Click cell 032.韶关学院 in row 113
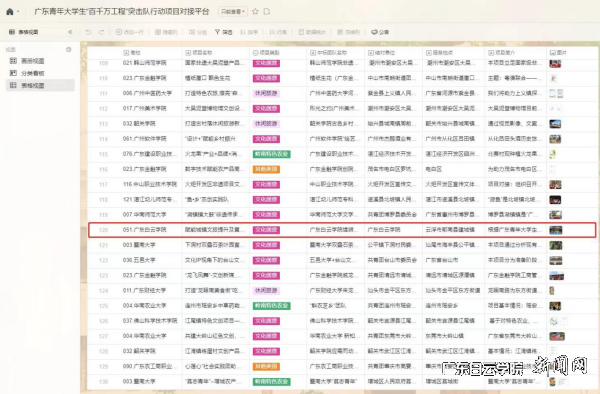The width and height of the screenshot is (600, 394). 139,124
